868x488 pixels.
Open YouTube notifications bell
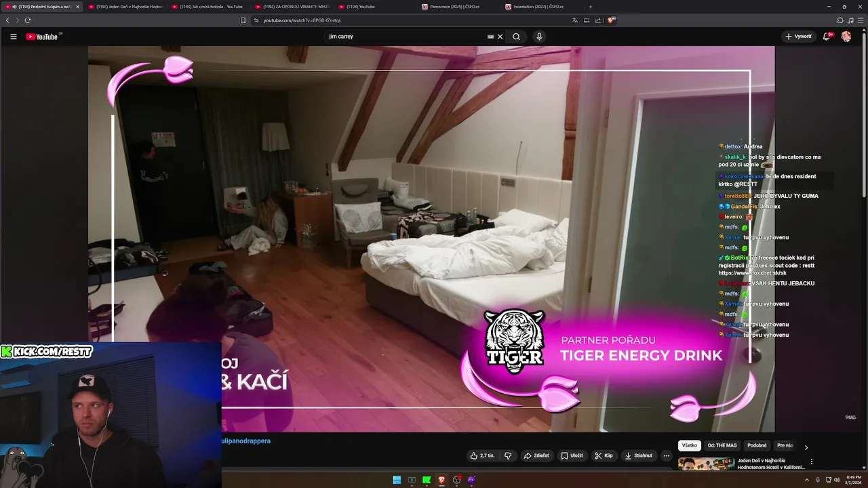point(827,37)
